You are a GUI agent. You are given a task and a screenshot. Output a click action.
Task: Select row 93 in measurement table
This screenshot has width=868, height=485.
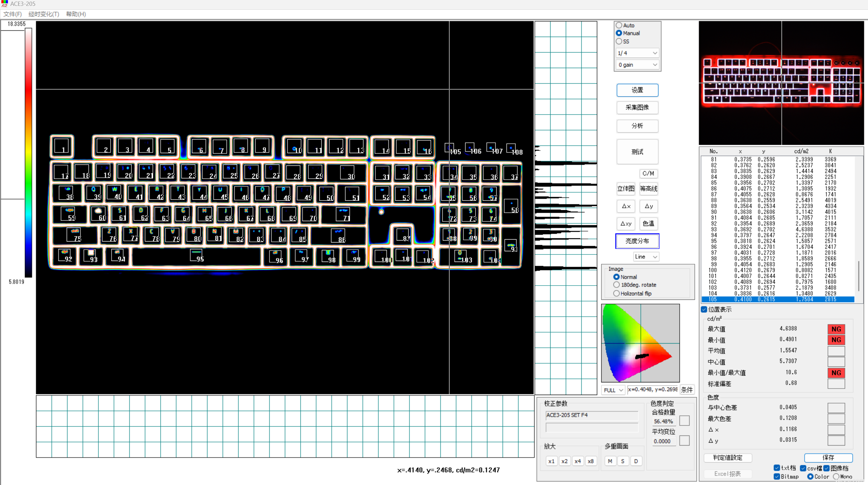pos(778,229)
